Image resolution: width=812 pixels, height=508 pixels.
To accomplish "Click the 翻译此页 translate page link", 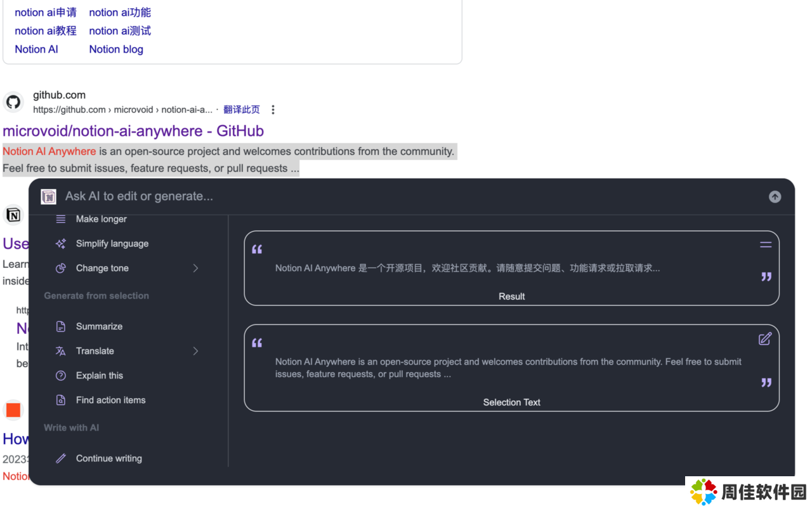I will click(x=241, y=110).
